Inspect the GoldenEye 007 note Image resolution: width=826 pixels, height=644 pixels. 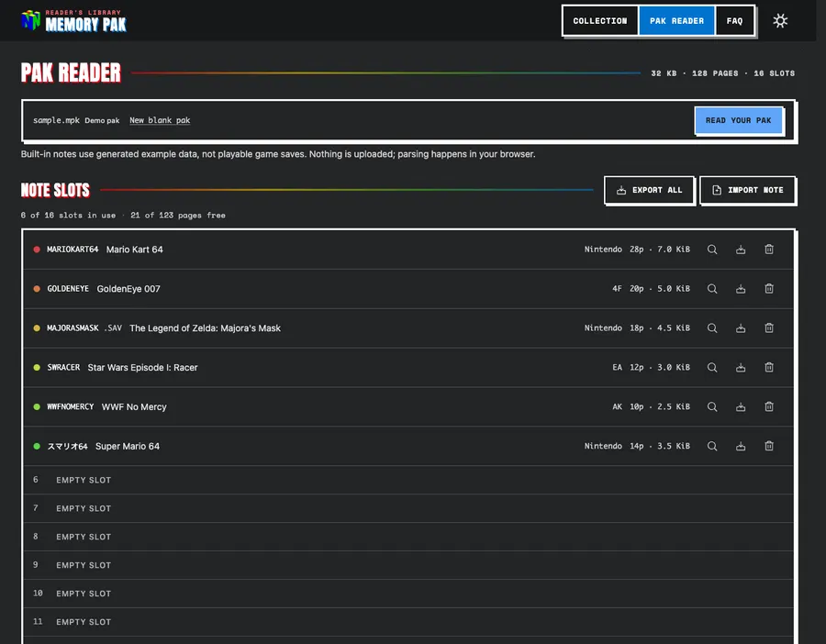coord(711,289)
